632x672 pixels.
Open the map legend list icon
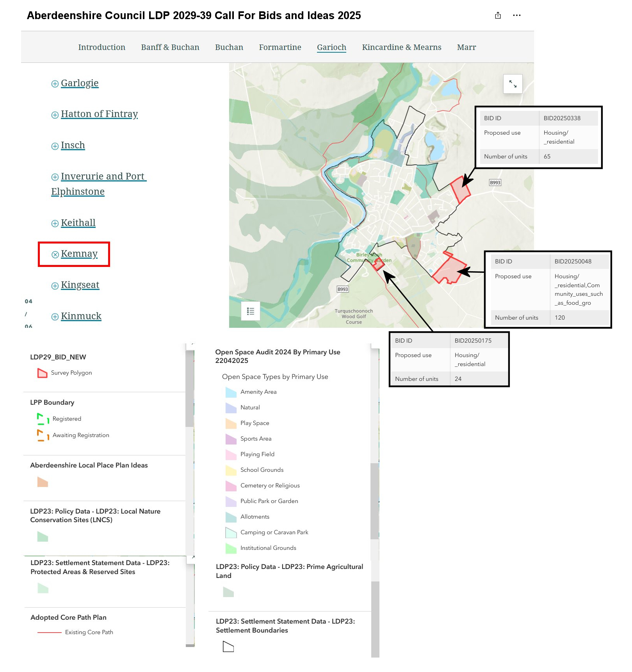[x=251, y=311]
